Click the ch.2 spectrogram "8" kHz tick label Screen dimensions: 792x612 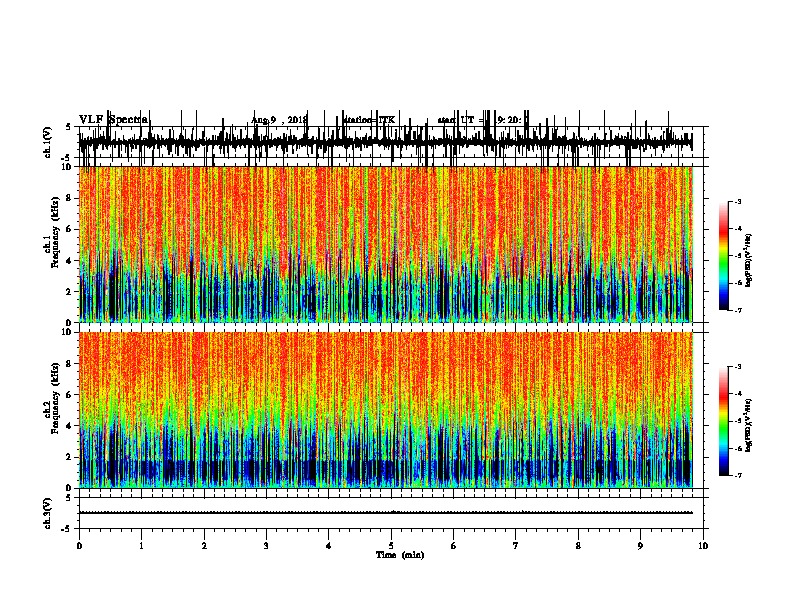pos(69,364)
